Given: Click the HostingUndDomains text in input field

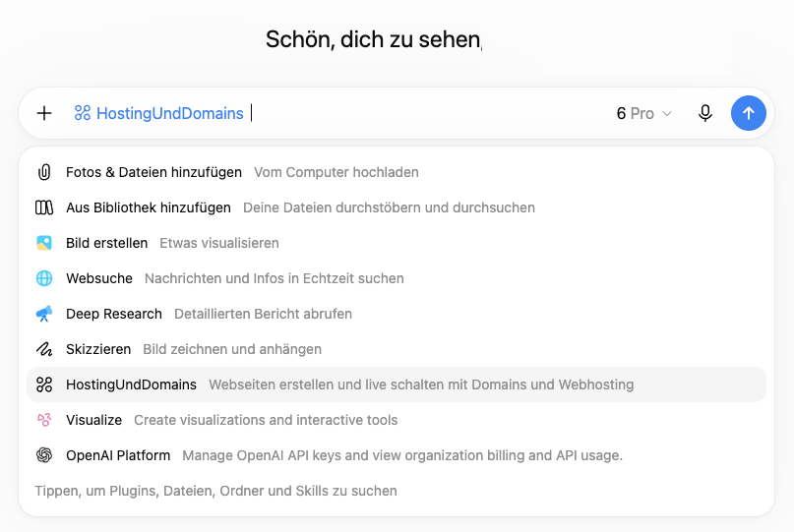Looking at the screenshot, I should click(169, 113).
